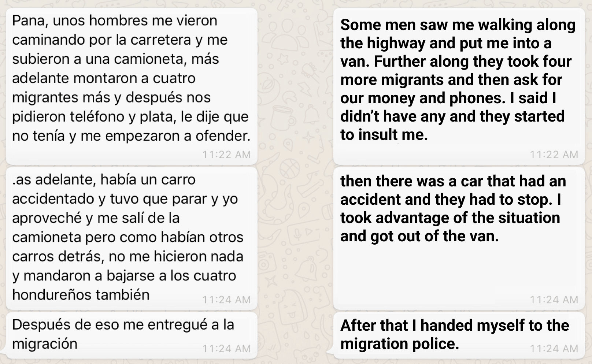Select the English message 'Some men saw me walking'
Image resolution: width=592 pixels, height=364 pixels.
[459, 86]
